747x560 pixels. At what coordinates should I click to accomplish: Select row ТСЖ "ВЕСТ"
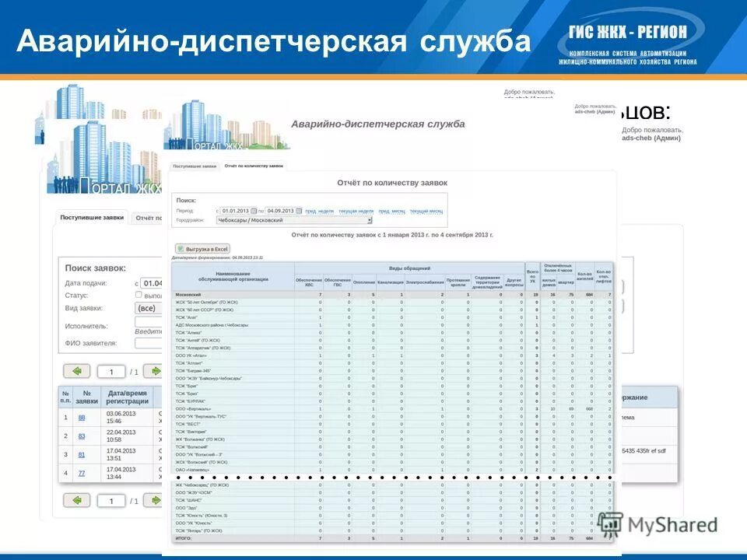(x=392, y=425)
